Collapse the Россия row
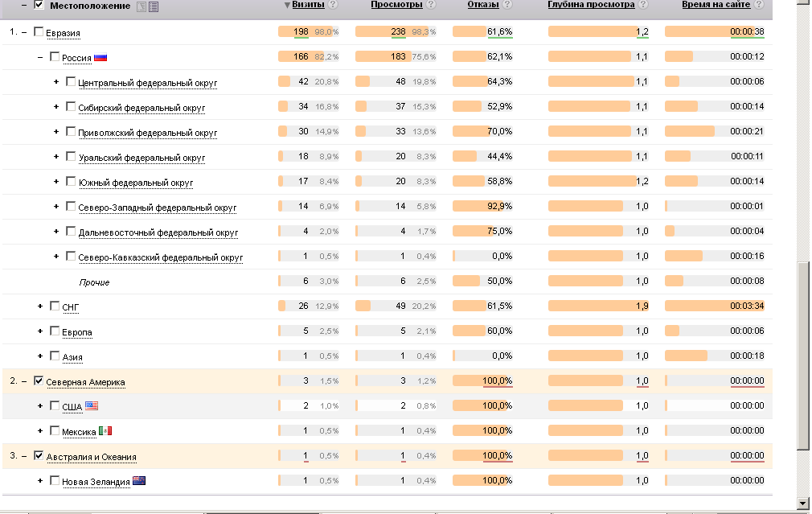 click(40, 57)
